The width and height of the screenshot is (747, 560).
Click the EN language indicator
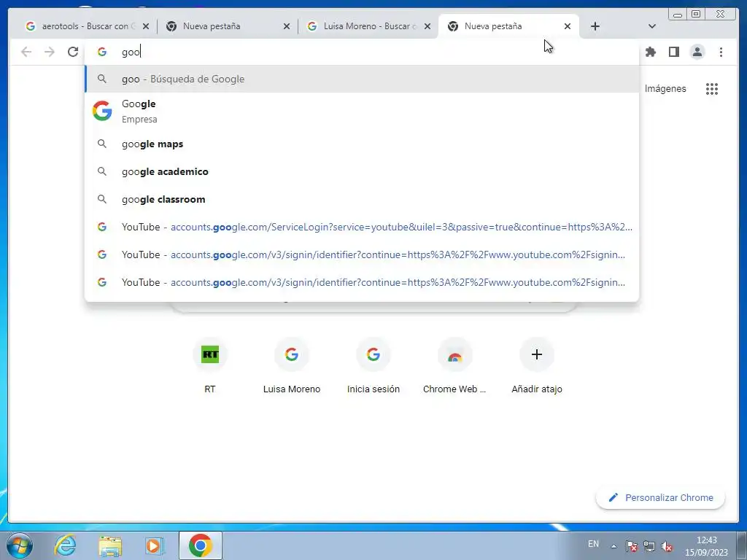[x=593, y=544]
